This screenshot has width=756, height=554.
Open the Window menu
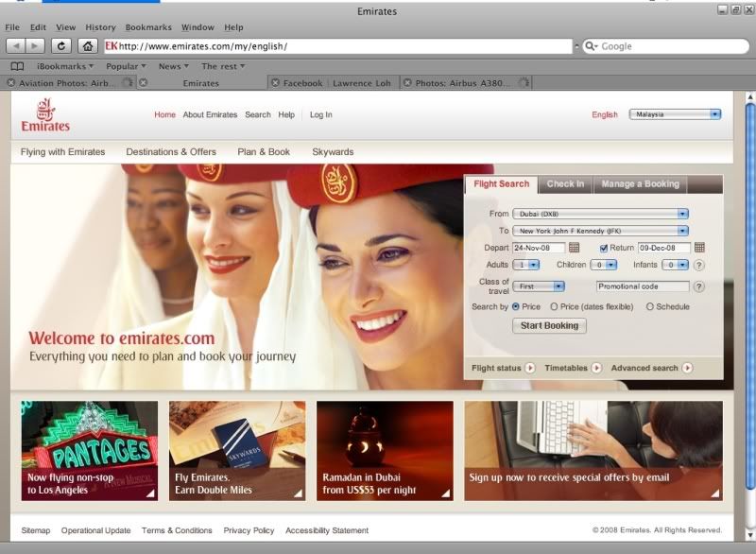[x=198, y=27]
